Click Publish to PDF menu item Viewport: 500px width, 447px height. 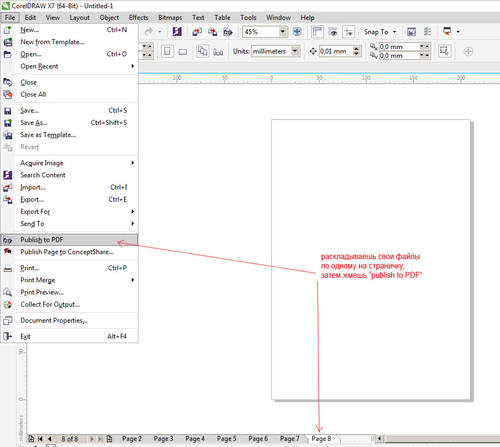click(69, 240)
